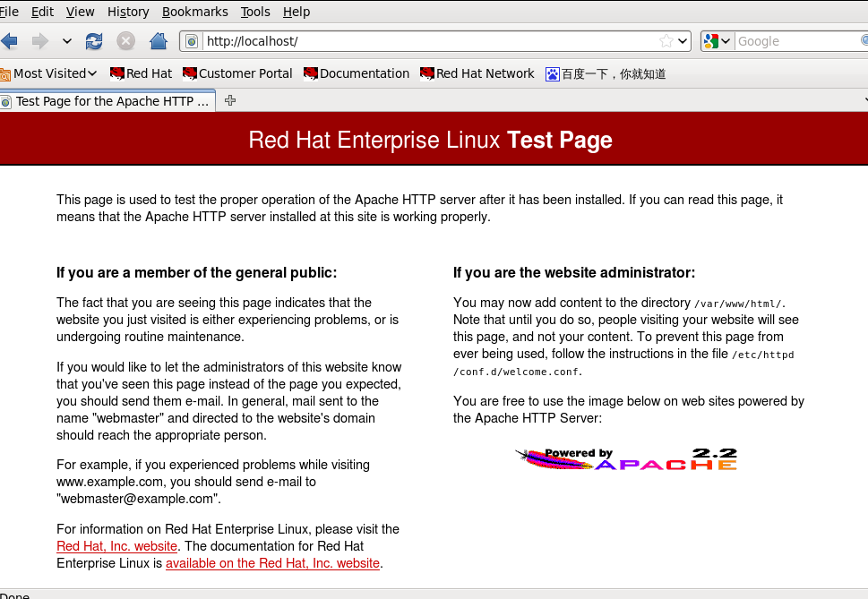Bookmark this page with the star icon

click(x=666, y=41)
